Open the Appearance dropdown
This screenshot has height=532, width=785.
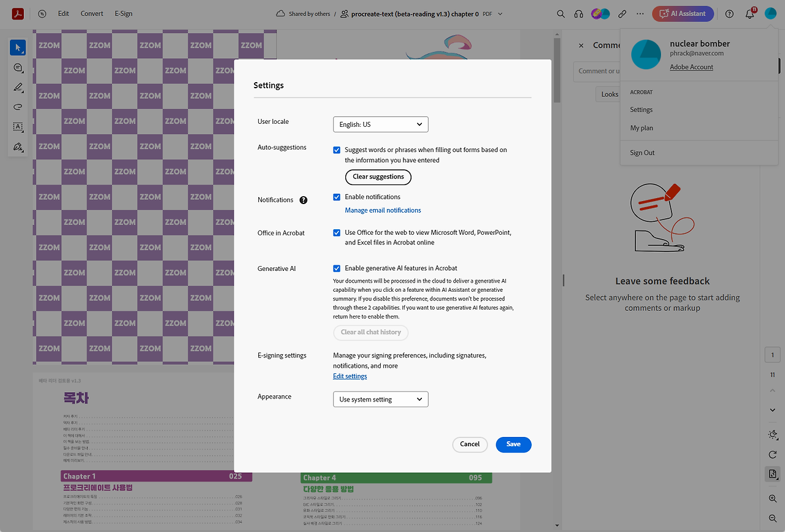380,399
